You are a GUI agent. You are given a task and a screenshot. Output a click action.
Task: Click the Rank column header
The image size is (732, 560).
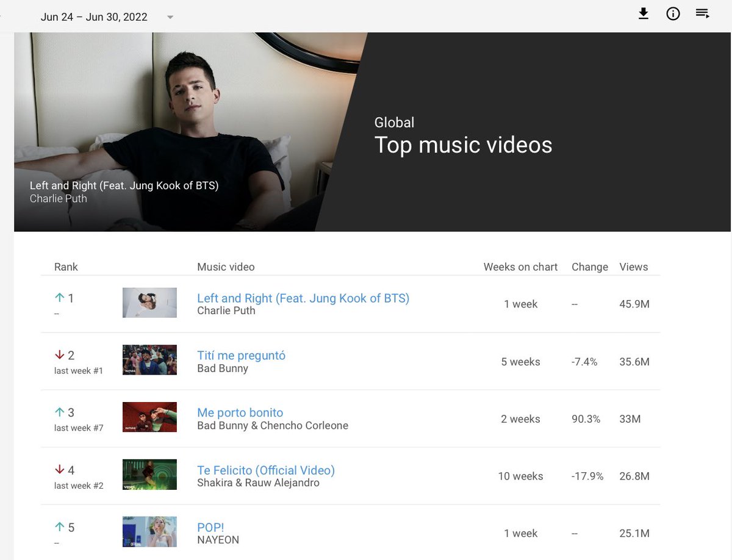(66, 267)
